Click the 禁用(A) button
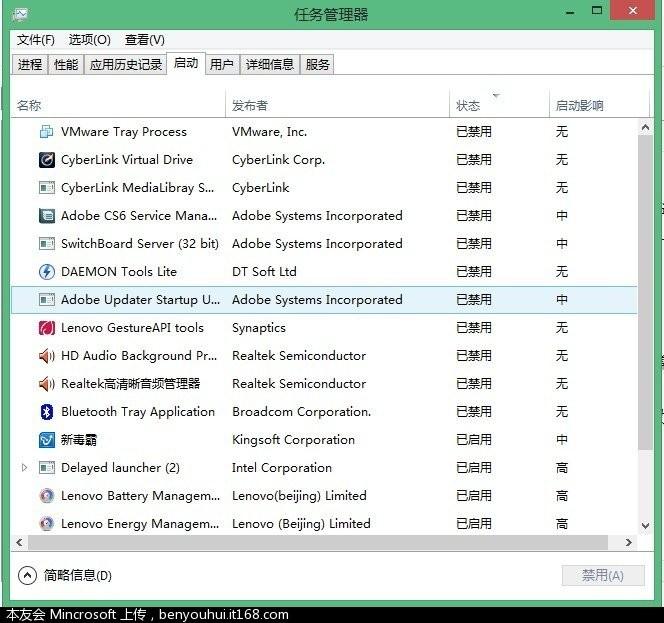664x623 pixels. tap(602, 575)
